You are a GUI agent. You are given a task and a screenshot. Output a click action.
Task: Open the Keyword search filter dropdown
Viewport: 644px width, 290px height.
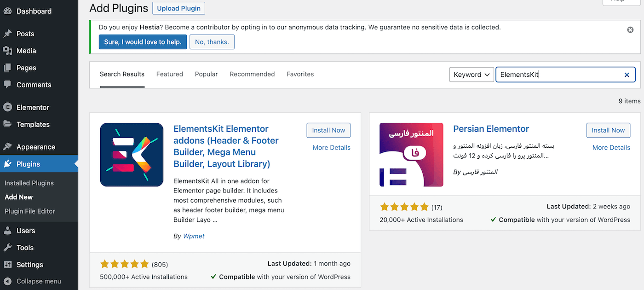471,75
